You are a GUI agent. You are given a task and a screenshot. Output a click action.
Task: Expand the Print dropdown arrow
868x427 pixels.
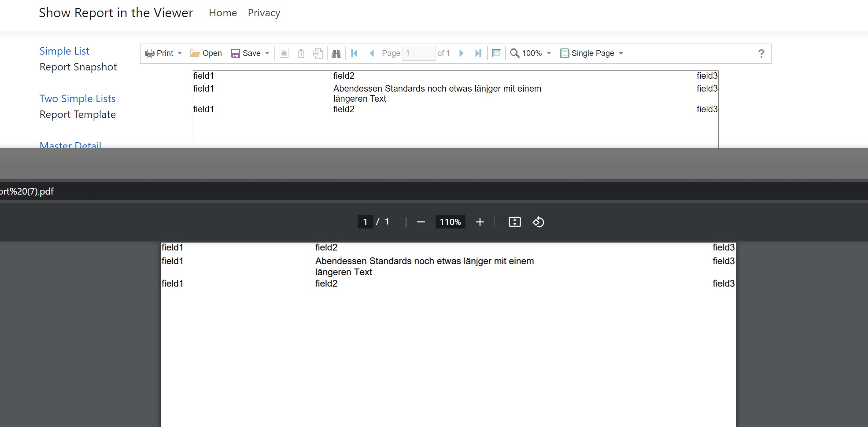[180, 53]
